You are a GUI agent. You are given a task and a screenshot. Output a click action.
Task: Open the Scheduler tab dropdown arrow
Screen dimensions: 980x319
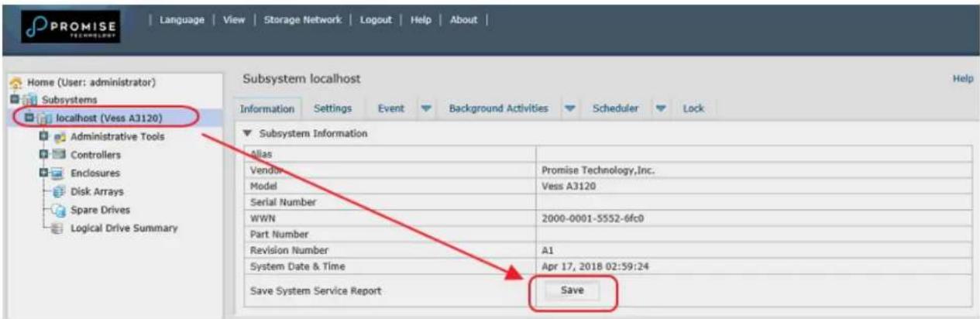[x=661, y=109]
